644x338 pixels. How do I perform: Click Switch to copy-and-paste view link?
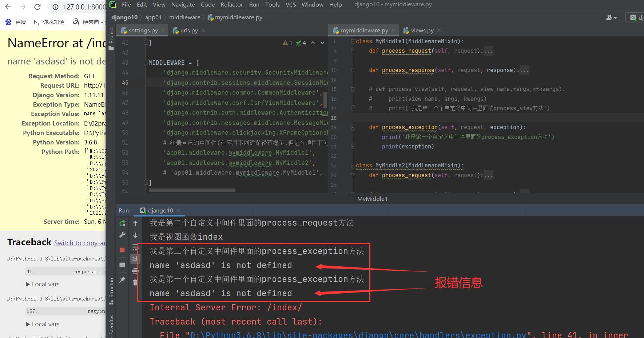coord(80,243)
